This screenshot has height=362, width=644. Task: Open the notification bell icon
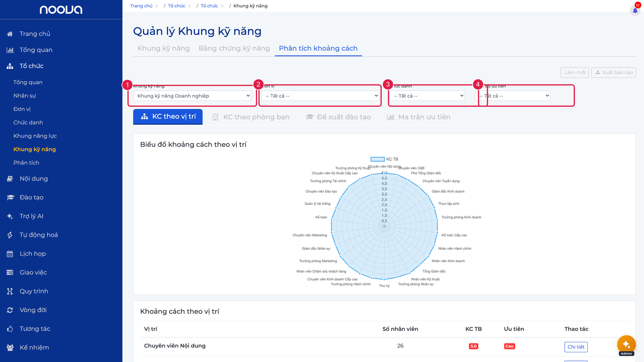click(635, 10)
